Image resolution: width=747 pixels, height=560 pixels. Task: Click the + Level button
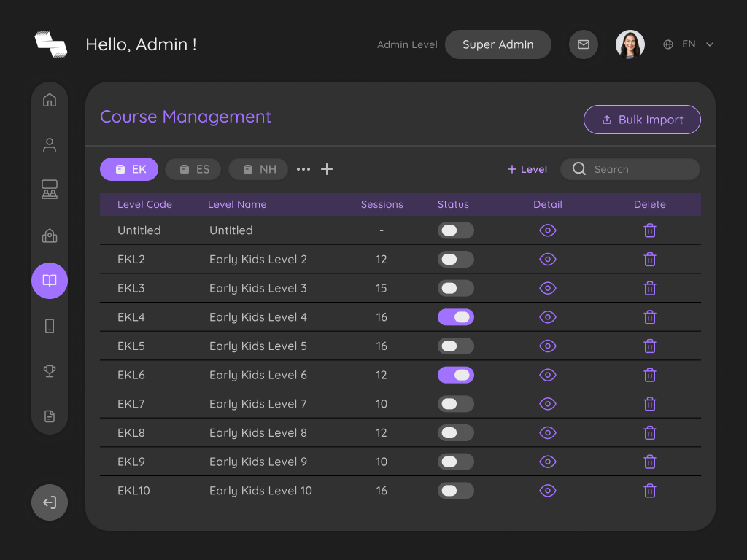pos(527,169)
